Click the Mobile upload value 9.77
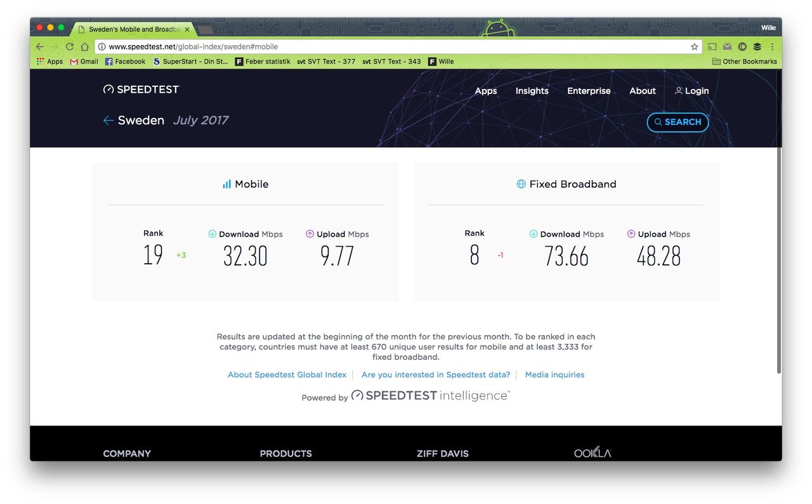This screenshot has height=504, width=812. 337,255
